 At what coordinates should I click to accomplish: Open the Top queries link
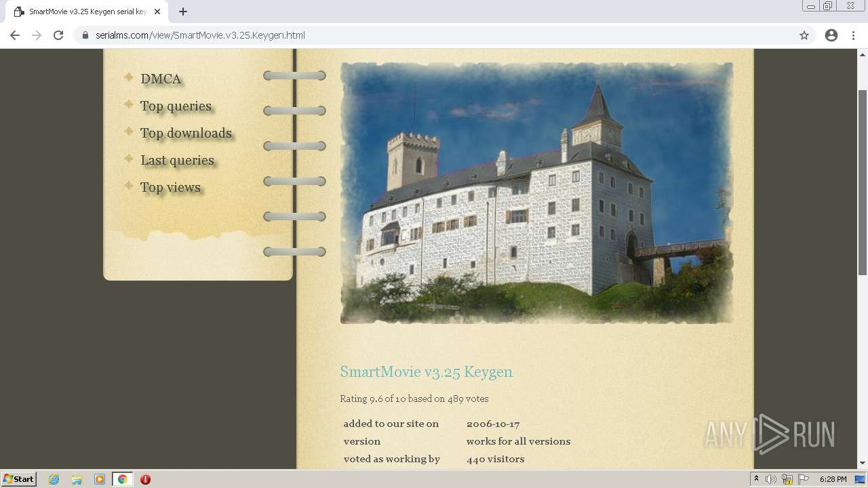tap(176, 106)
